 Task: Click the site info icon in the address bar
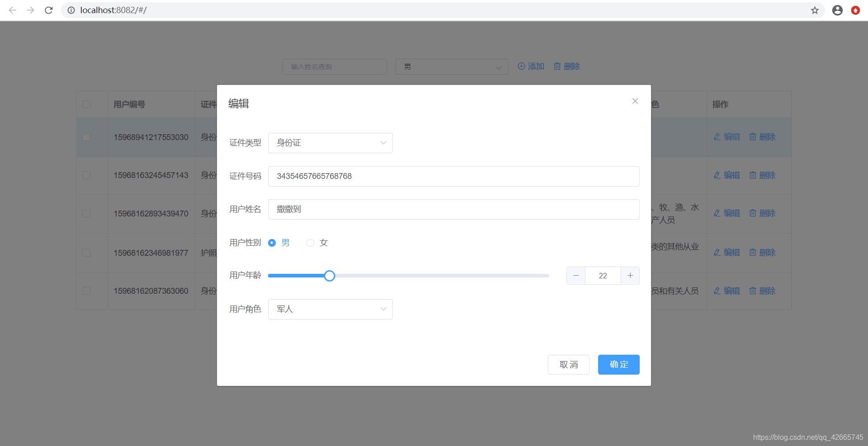click(71, 10)
